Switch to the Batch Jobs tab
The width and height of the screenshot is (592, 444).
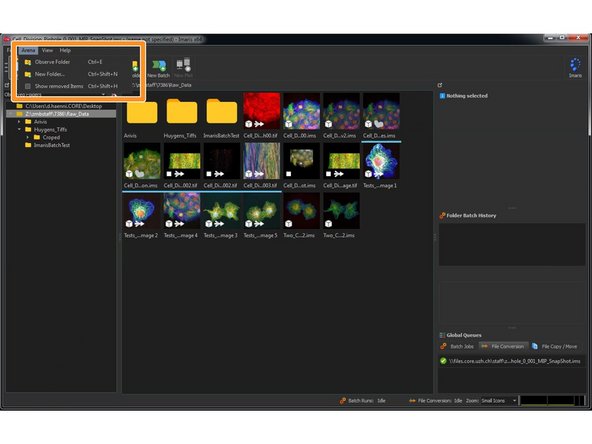point(457,346)
